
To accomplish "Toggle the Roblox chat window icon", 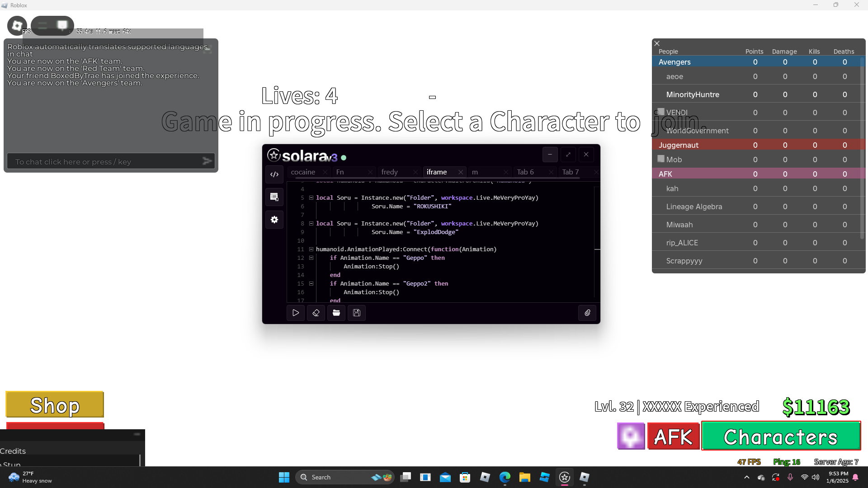I will click(62, 25).
